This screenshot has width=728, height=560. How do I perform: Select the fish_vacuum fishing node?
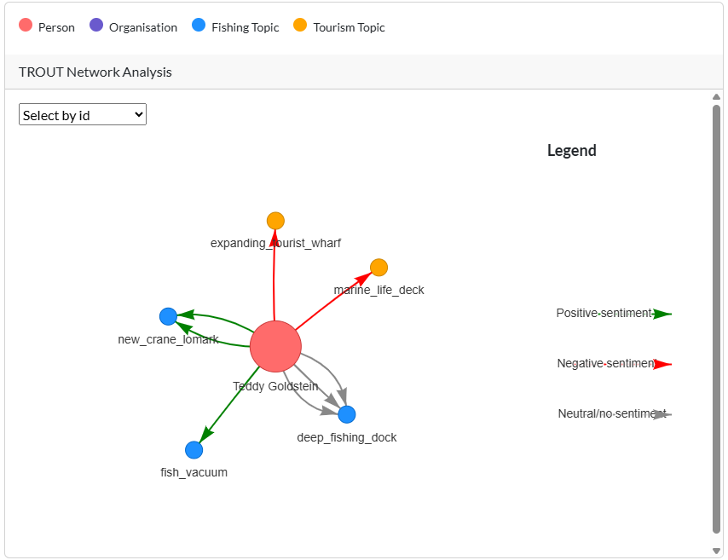tap(194, 449)
